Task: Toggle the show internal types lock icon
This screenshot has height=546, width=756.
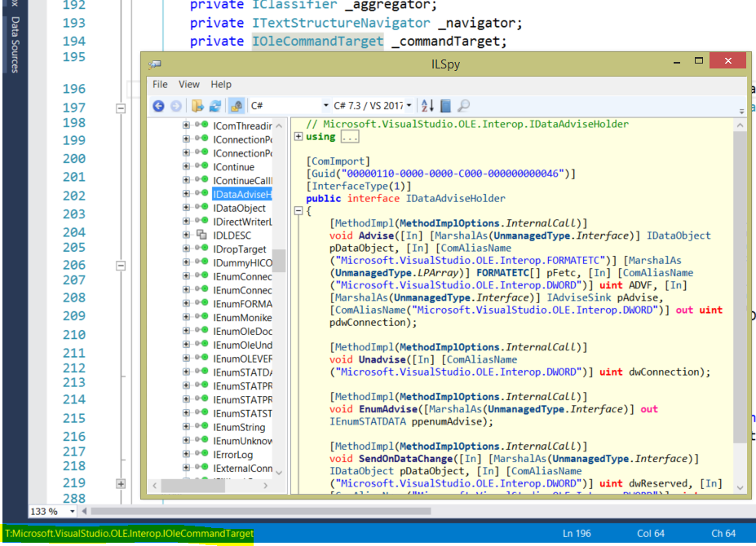Action: [237, 106]
